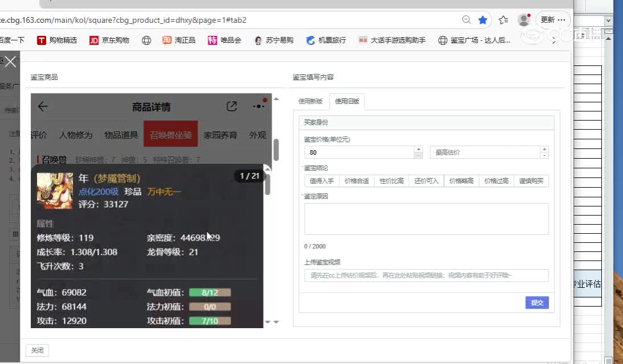This screenshot has height=364, width=623.
Task: Click the blue bookmark star icon
Action: click(x=483, y=20)
